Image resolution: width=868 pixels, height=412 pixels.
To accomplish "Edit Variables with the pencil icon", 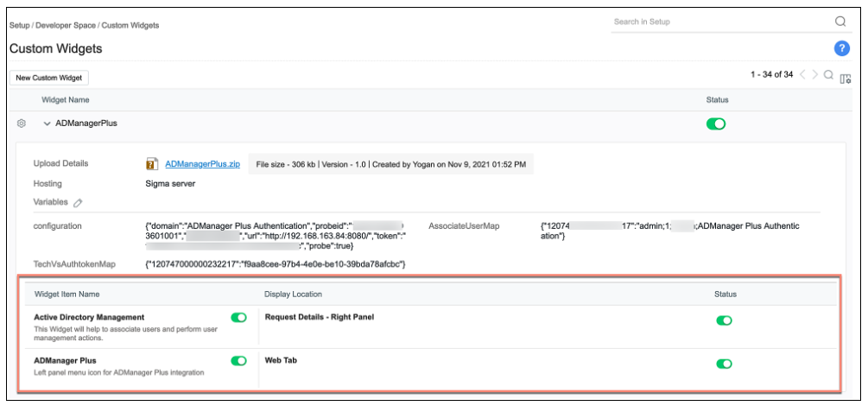I will pos(78,203).
